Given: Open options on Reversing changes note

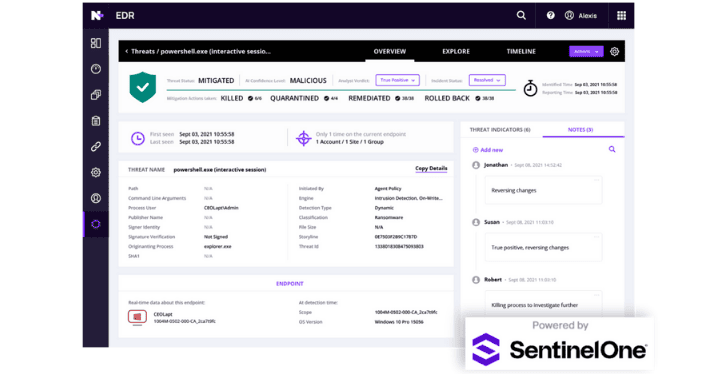Looking at the screenshot, I should [x=596, y=180].
